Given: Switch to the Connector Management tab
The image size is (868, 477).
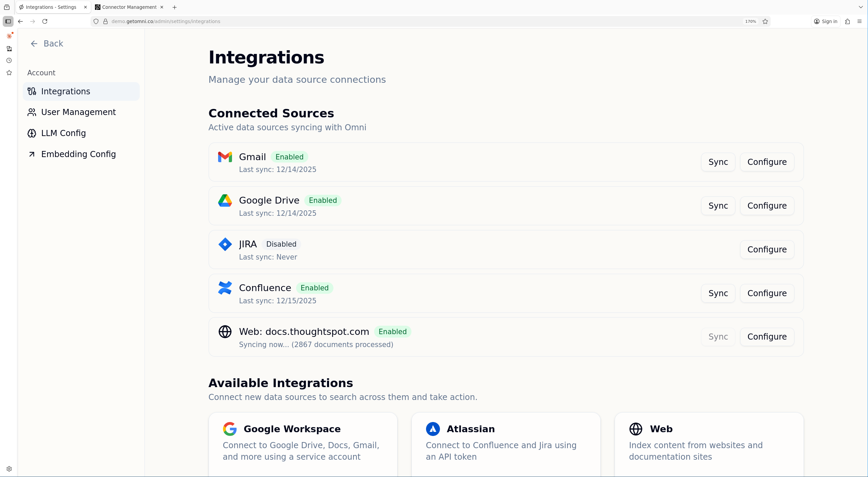Looking at the screenshot, I should click(x=130, y=7).
